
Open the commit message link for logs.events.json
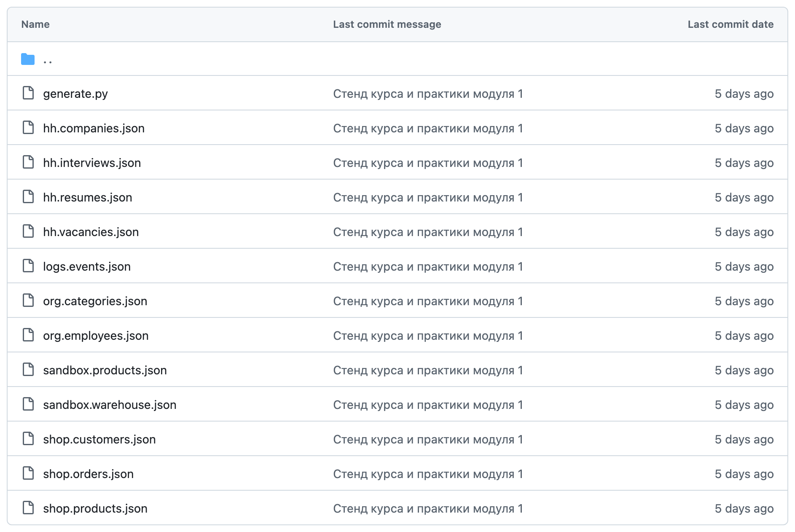coord(428,266)
